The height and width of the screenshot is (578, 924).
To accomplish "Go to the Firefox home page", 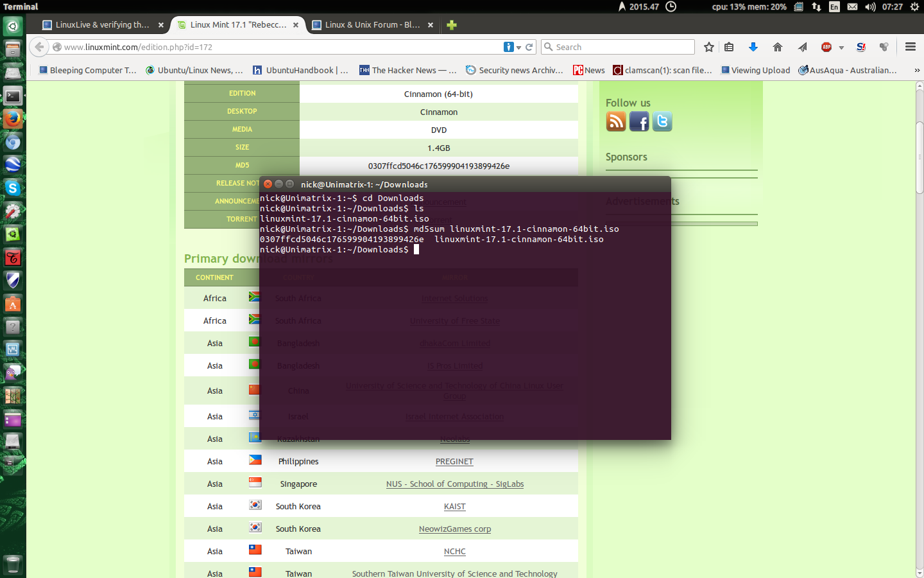I will (x=778, y=47).
